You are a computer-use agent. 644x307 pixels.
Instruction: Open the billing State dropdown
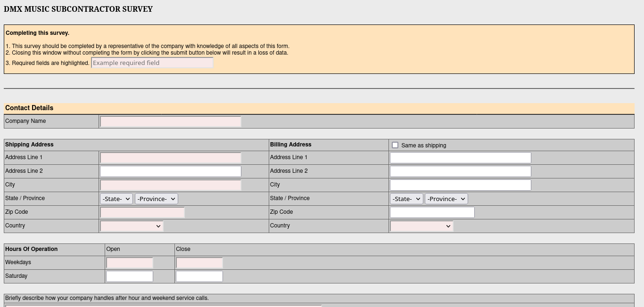click(406, 199)
